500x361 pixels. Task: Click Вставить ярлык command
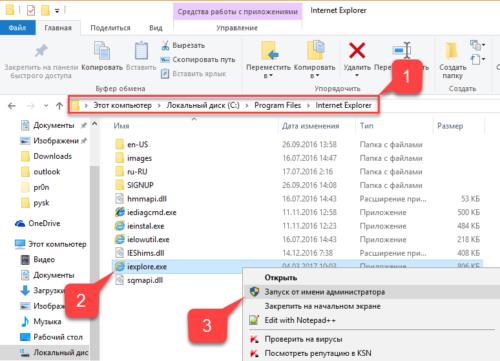(193, 74)
